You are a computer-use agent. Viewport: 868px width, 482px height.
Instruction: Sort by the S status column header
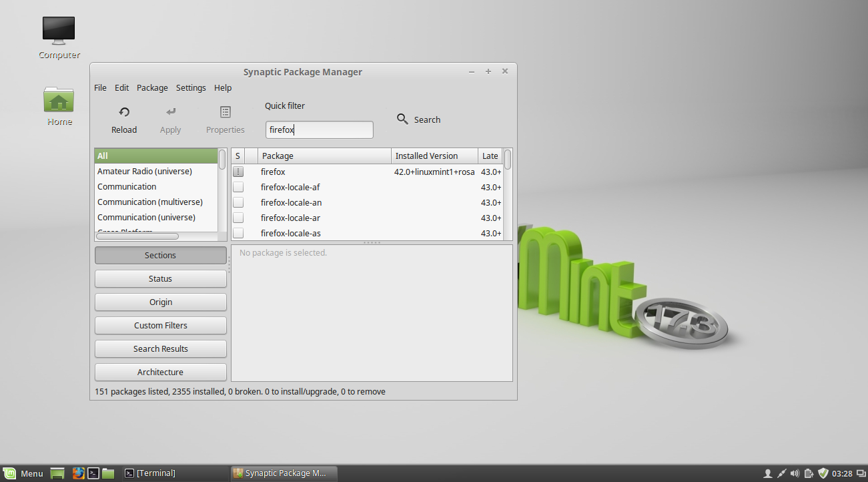(x=238, y=156)
